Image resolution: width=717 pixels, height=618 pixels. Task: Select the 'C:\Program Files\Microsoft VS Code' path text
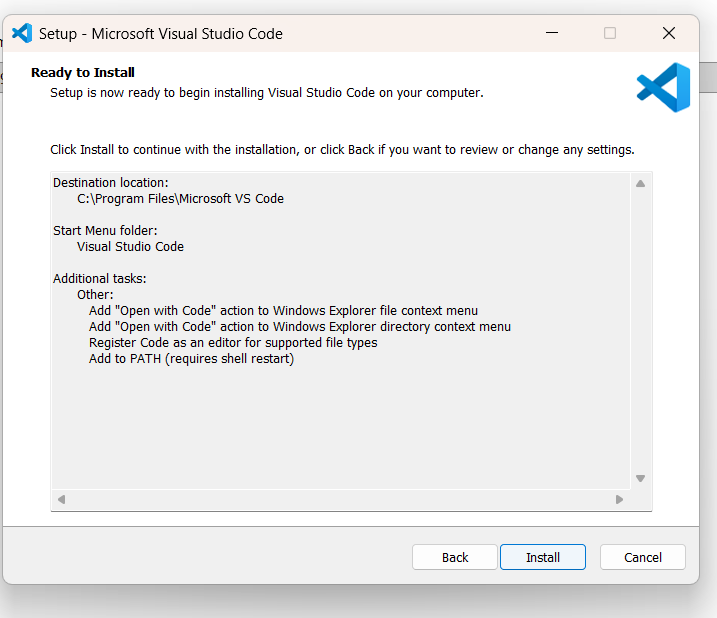pos(180,199)
